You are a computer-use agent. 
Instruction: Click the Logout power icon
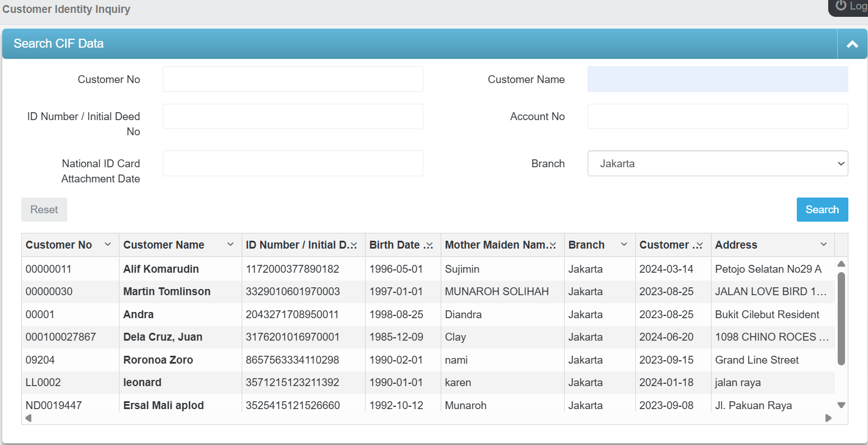coord(841,6)
